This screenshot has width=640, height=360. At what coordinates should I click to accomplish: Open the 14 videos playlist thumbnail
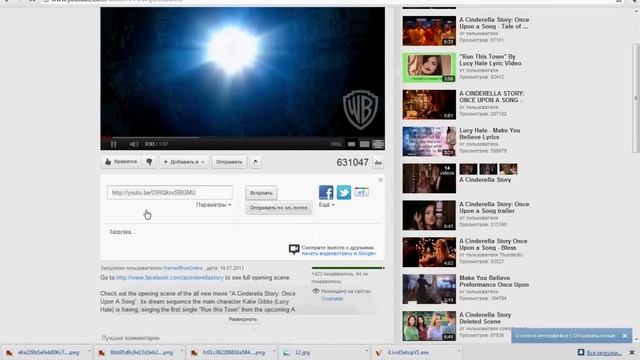(429, 178)
